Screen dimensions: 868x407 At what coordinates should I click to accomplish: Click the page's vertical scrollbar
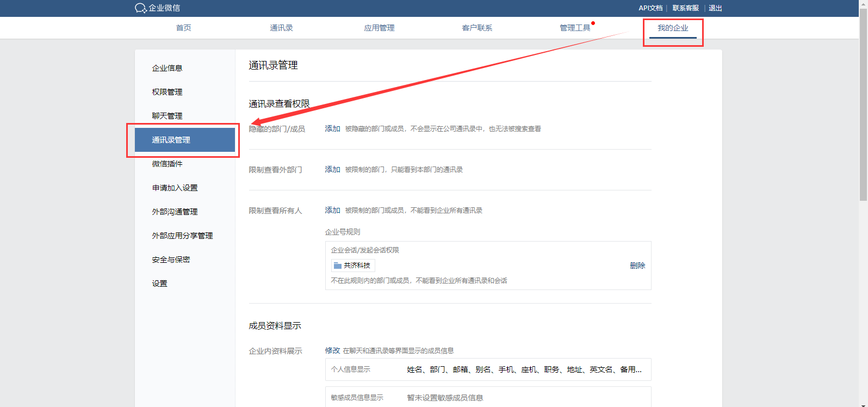863,109
